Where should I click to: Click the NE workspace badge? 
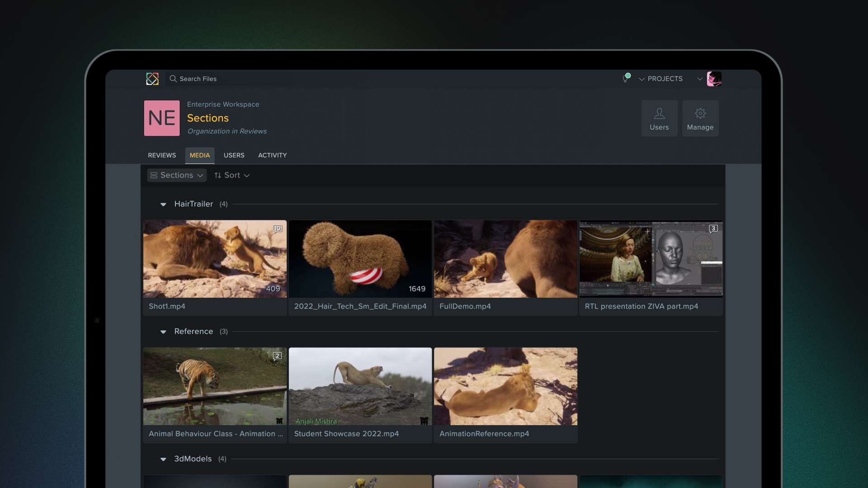click(x=162, y=118)
